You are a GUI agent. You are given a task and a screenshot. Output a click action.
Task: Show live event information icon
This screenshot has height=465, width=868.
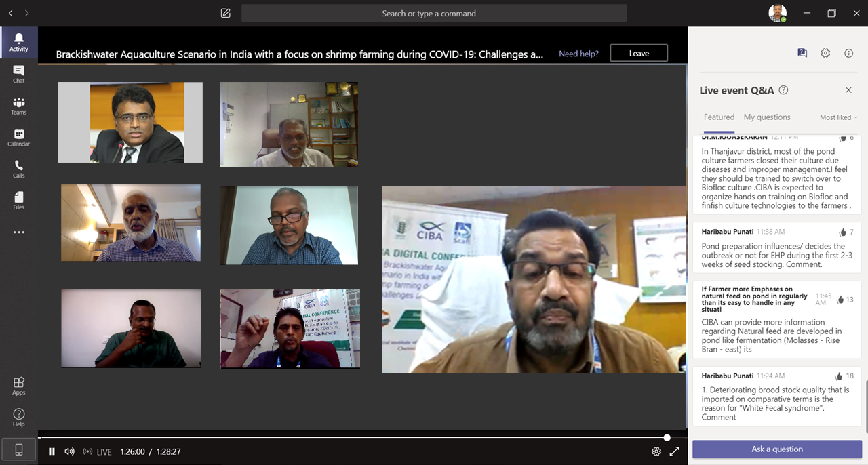coord(848,53)
